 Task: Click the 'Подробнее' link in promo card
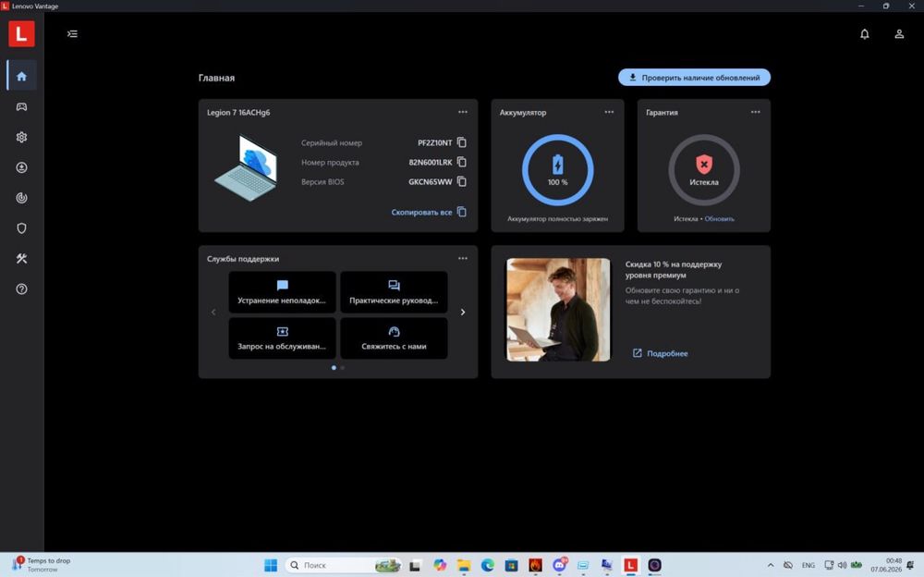click(660, 353)
